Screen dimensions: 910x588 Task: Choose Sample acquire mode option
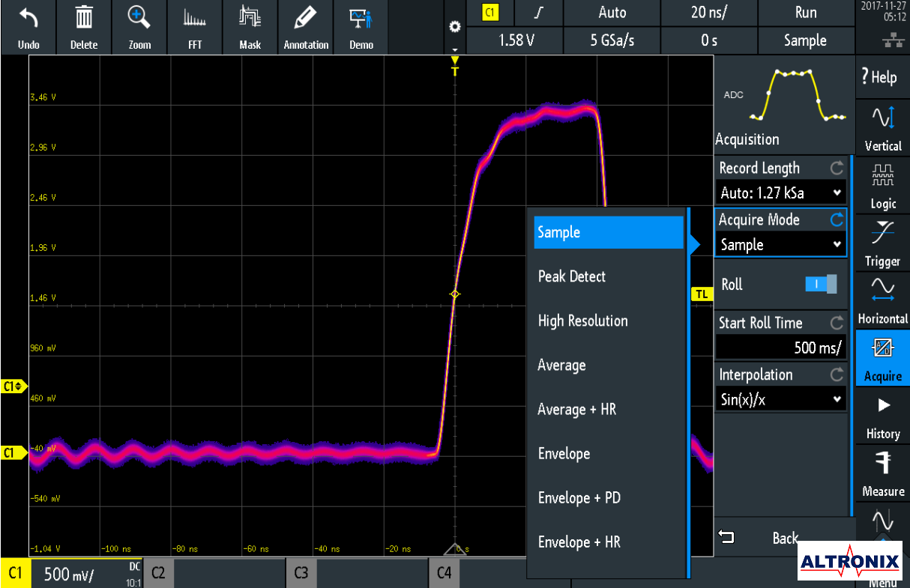point(609,232)
